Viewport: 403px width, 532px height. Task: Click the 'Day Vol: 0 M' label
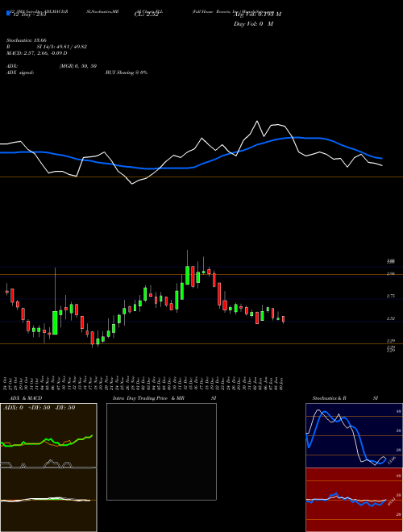tap(253, 24)
